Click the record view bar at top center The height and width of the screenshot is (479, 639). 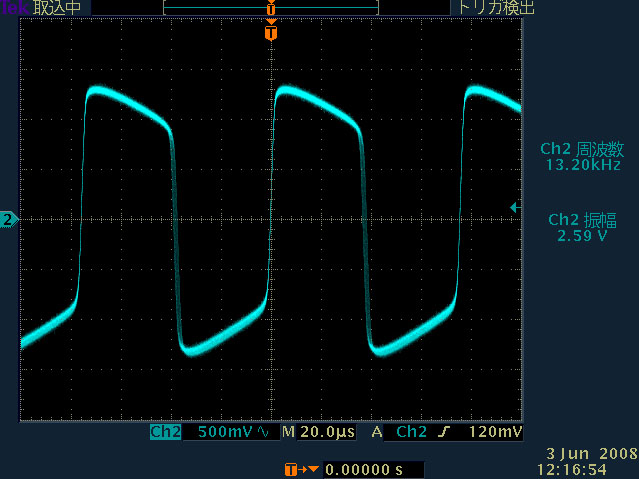click(270, 8)
